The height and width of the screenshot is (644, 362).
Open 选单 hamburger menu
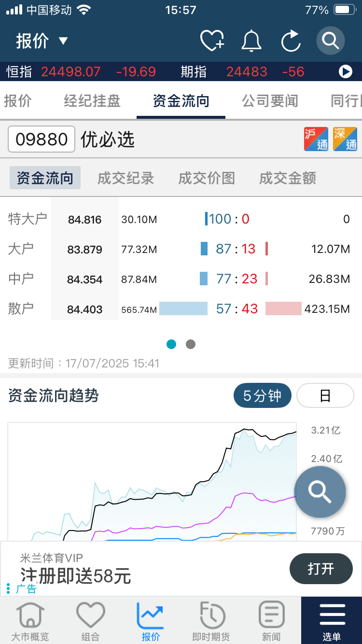(x=332, y=620)
